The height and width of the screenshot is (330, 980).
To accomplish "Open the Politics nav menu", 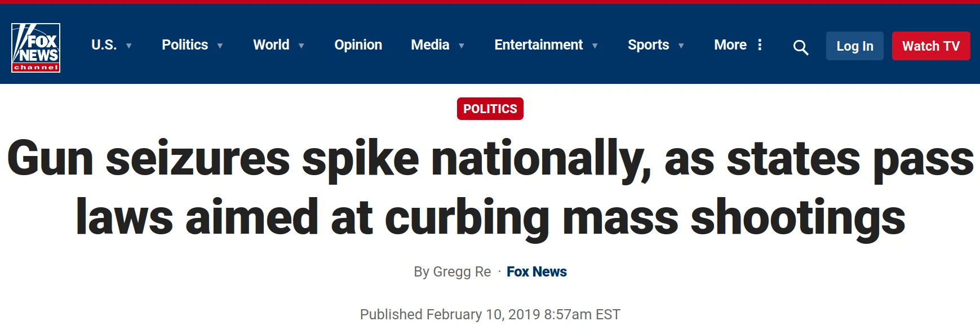I will point(185,45).
